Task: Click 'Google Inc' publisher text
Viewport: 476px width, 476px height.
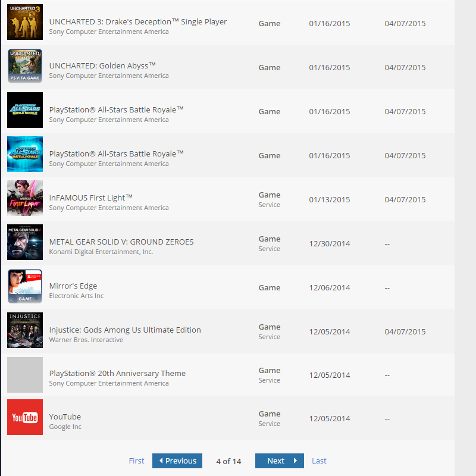Action: point(65,427)
